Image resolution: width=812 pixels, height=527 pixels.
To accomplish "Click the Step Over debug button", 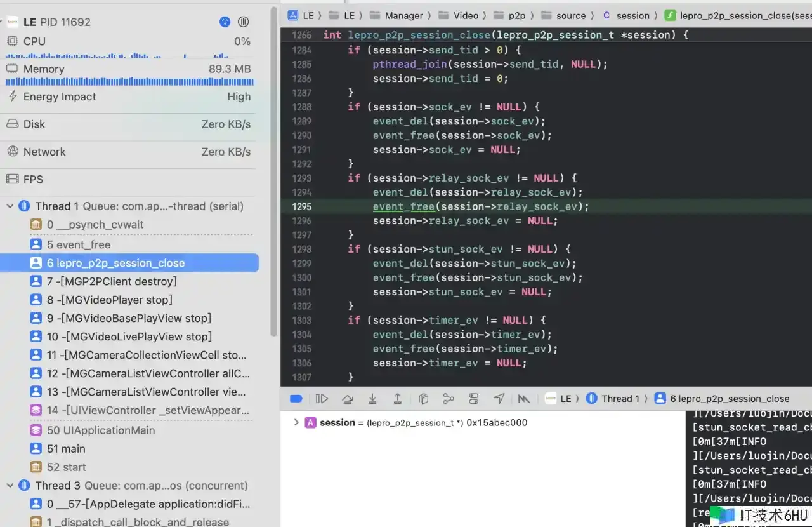I will 347,399.
